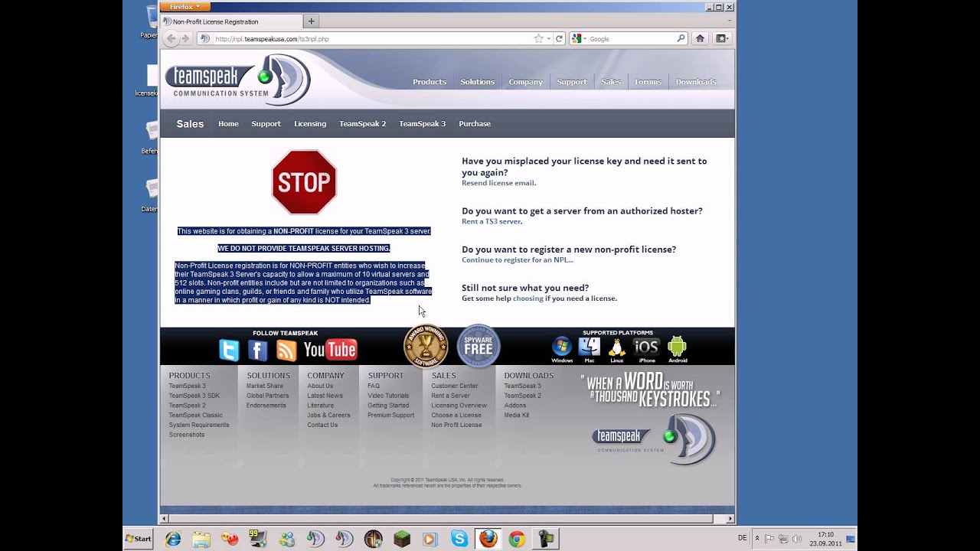
Task: Open the Google search engine dropdown
Action: click(579, 38)
